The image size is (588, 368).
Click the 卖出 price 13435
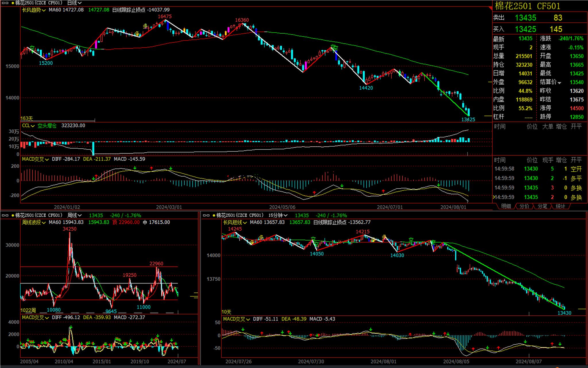pyautogui.click(x=525, y=18)
